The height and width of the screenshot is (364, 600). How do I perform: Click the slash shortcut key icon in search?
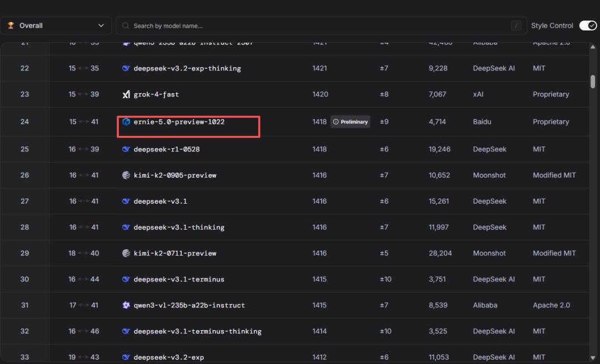click(517, 26)
